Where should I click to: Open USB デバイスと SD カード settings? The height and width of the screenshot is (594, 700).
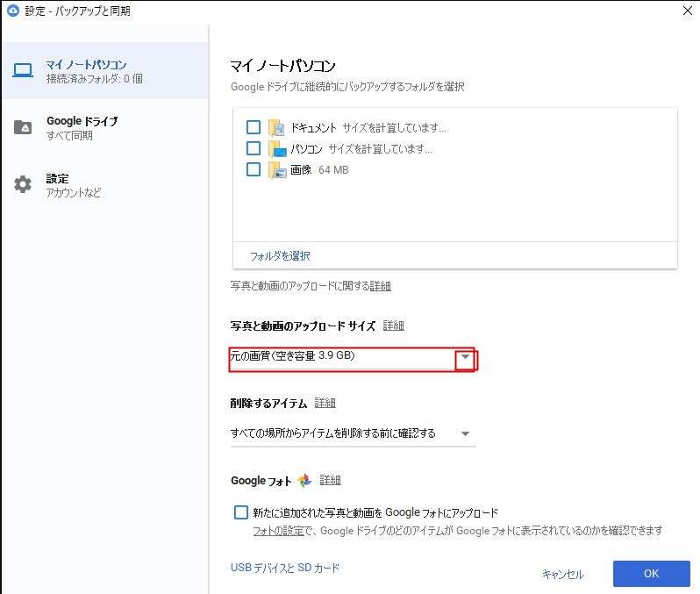click(285, 568)
